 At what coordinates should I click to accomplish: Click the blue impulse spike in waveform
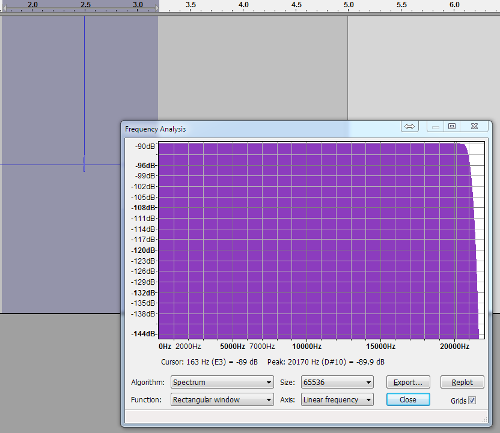pos(84,93)
